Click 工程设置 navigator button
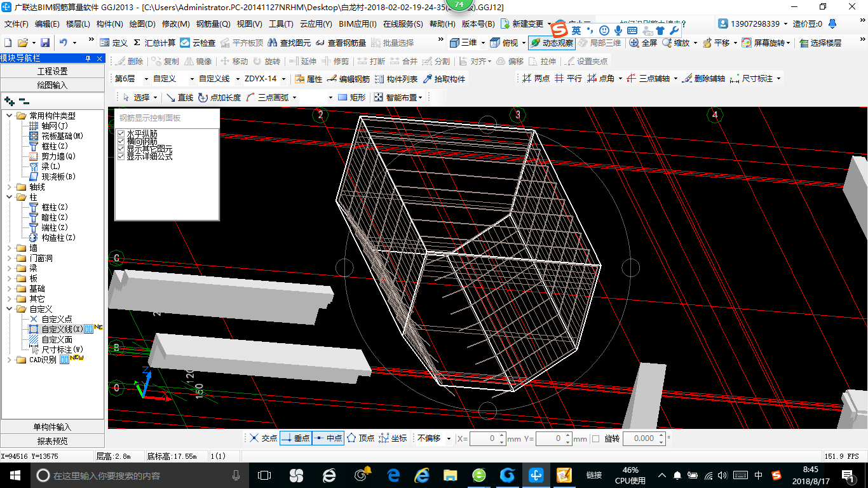868x488 pixels. click(53, 71)
